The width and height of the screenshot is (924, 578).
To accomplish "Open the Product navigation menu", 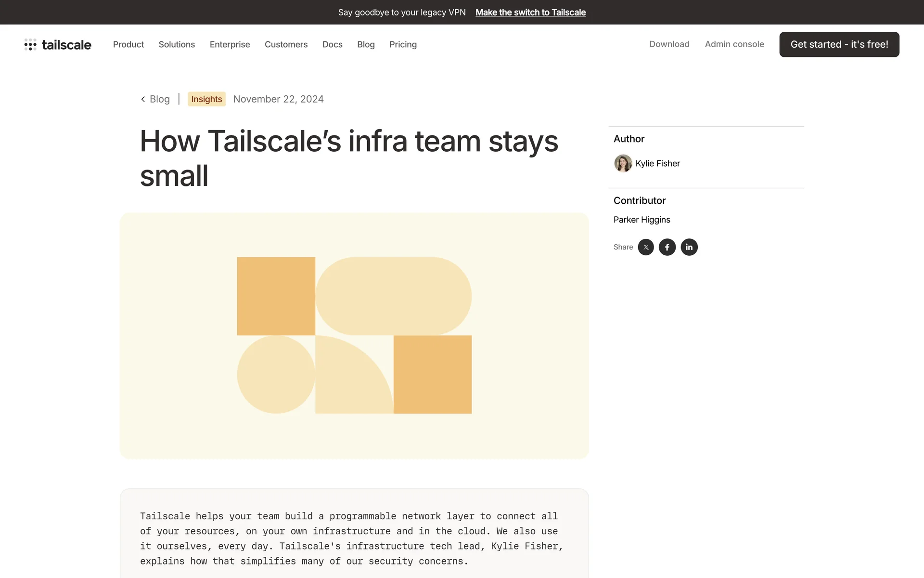I will click(x=128, y=44).
